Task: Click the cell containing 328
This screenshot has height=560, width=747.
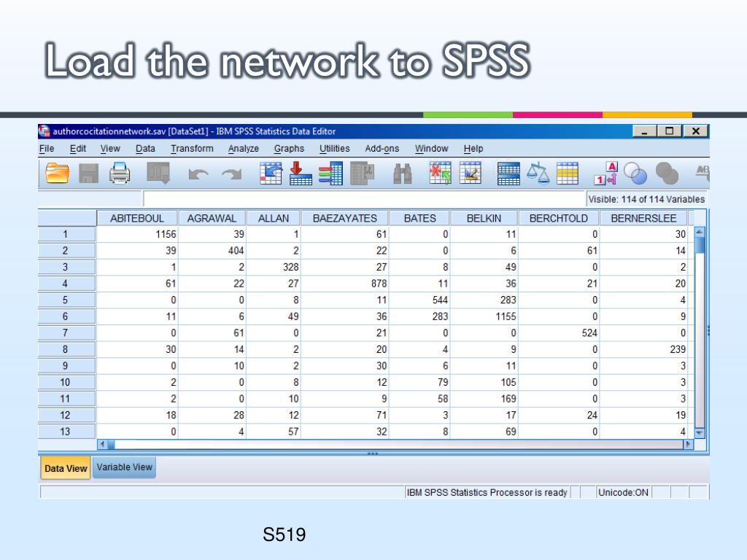Action: tap(274, 267)
